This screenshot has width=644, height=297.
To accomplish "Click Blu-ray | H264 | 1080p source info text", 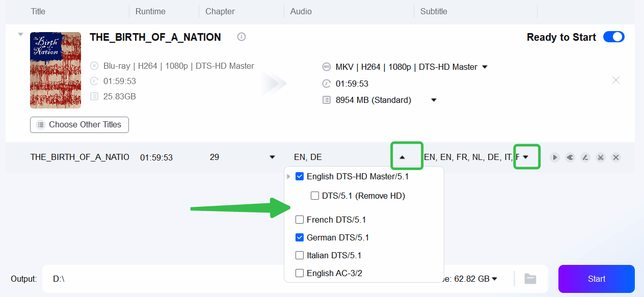I will pos(179,66).
